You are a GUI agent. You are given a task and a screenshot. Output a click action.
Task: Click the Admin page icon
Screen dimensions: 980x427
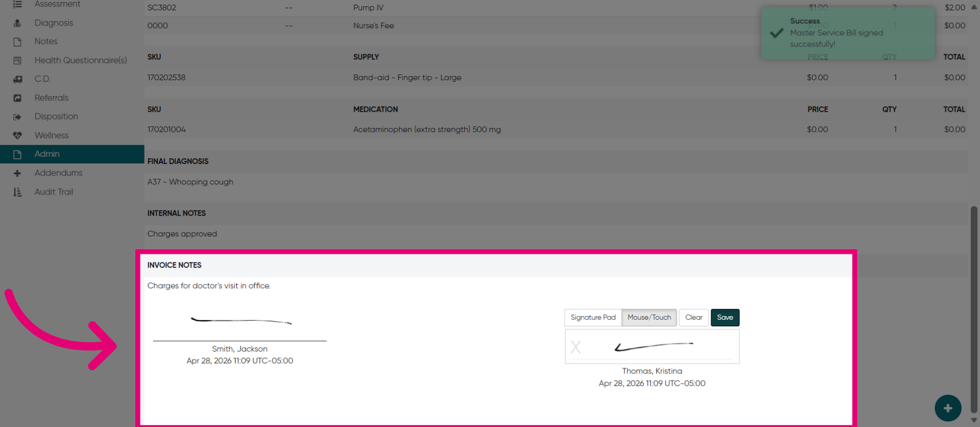(17, 154)
